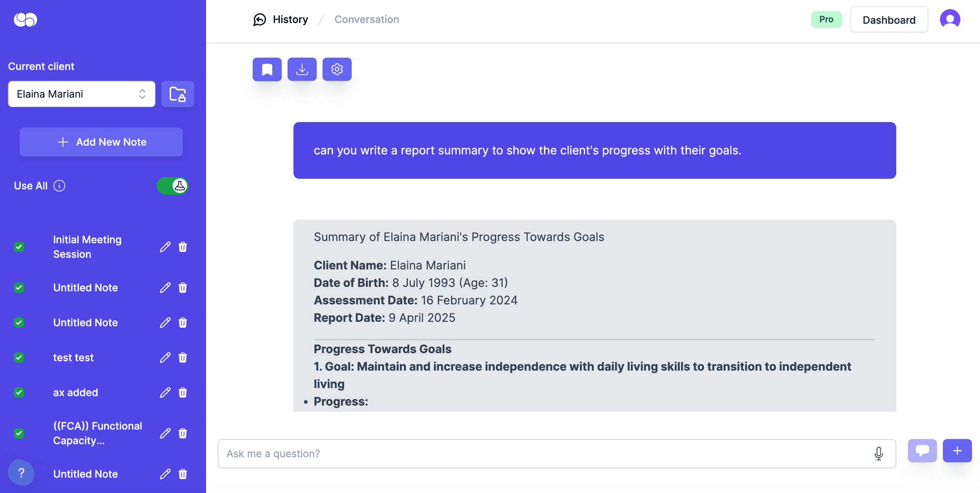The image size is (980, 493).
Task: Uncheck the 'Untitled Note' checkbox
Action: (19, 287)
